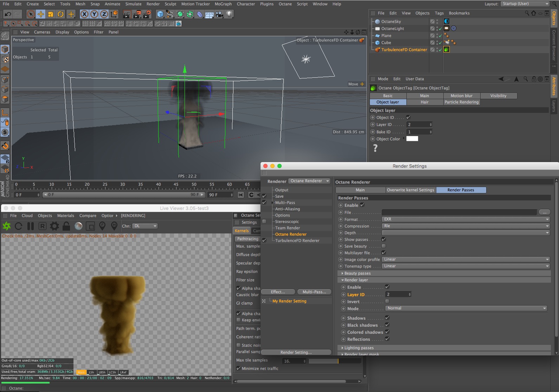
Task: Adjust the Max tile samples slider
Action: (x=335, y=361)
